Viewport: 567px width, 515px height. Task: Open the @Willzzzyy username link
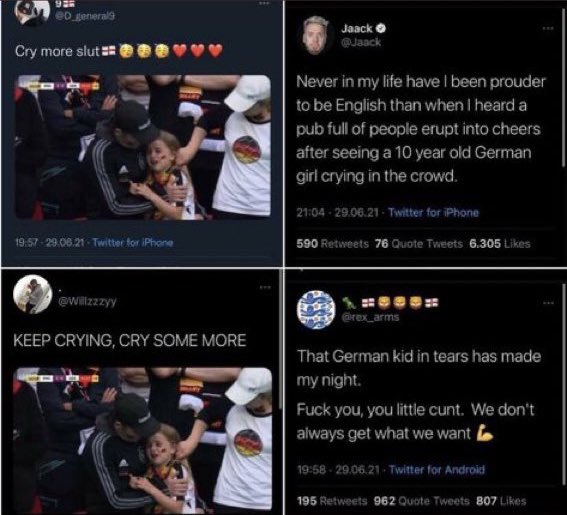coord(88,301)
